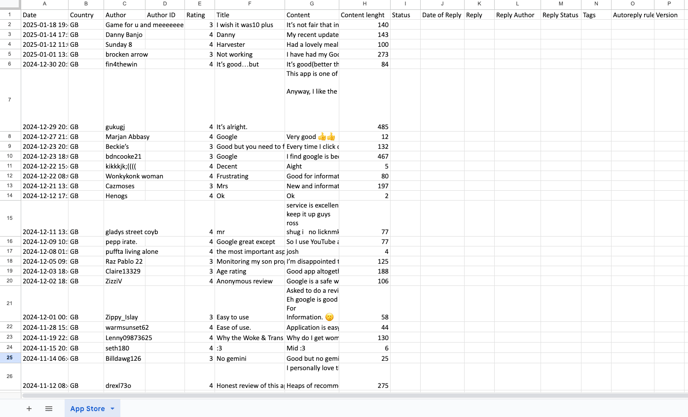
Task: Select row 25 header
Action: (x=10, y=358)
